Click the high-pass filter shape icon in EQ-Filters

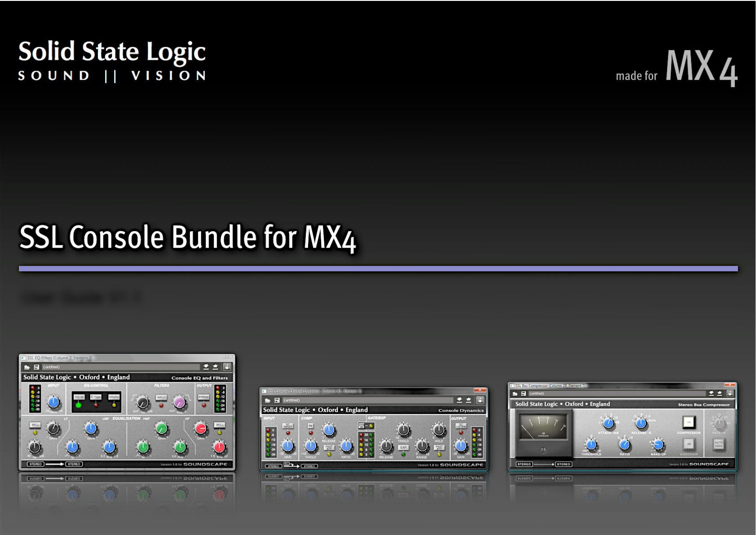134,398
